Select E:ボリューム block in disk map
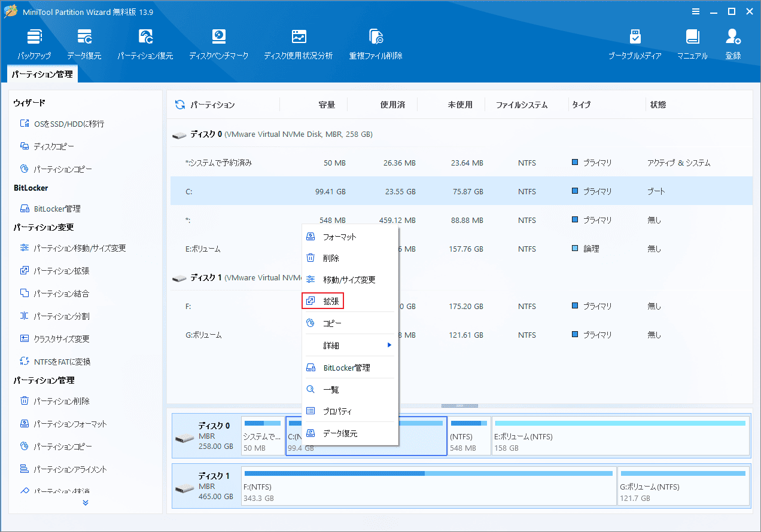This screenshot has width=761, height=532. [x=620, y=436]
